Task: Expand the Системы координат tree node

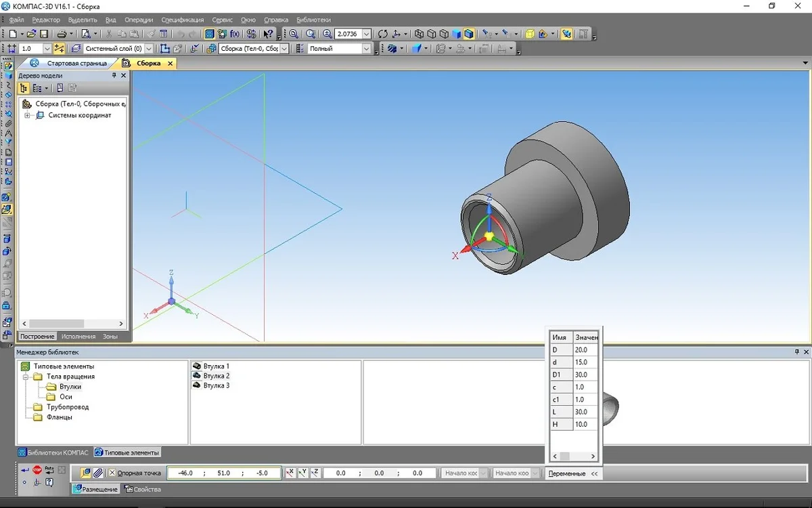Action: coord(28,115)
